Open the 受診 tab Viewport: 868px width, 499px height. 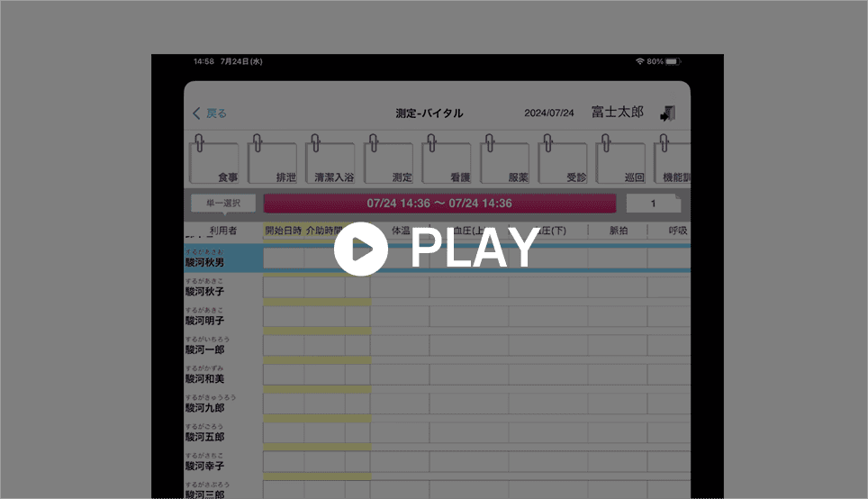click(563, 160)
